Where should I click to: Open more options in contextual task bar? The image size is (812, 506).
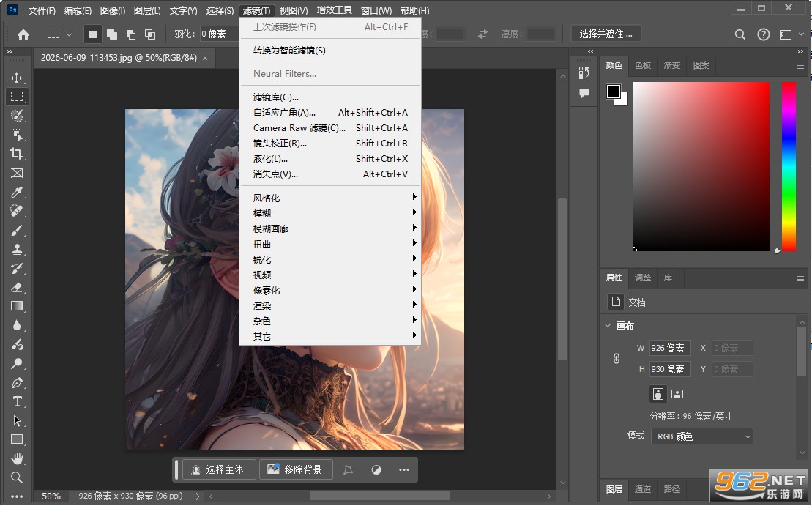[404, 469]
